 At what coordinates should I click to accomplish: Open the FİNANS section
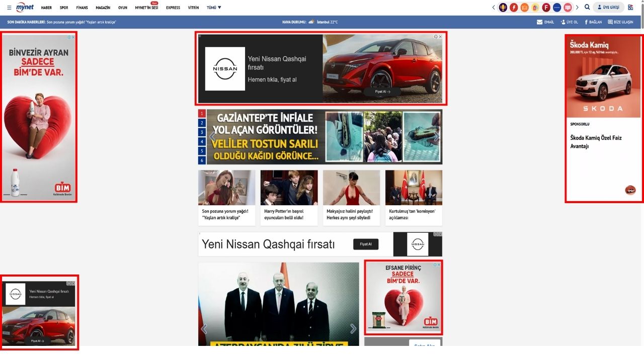[82, 8]
